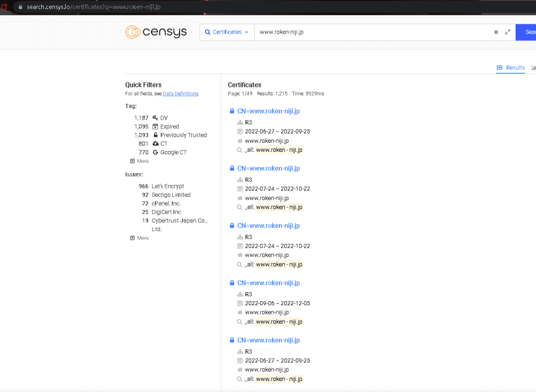Click the Previously Trusted unlocked padlock icon
Screen dimensions: 536x392
pos(155,135)
